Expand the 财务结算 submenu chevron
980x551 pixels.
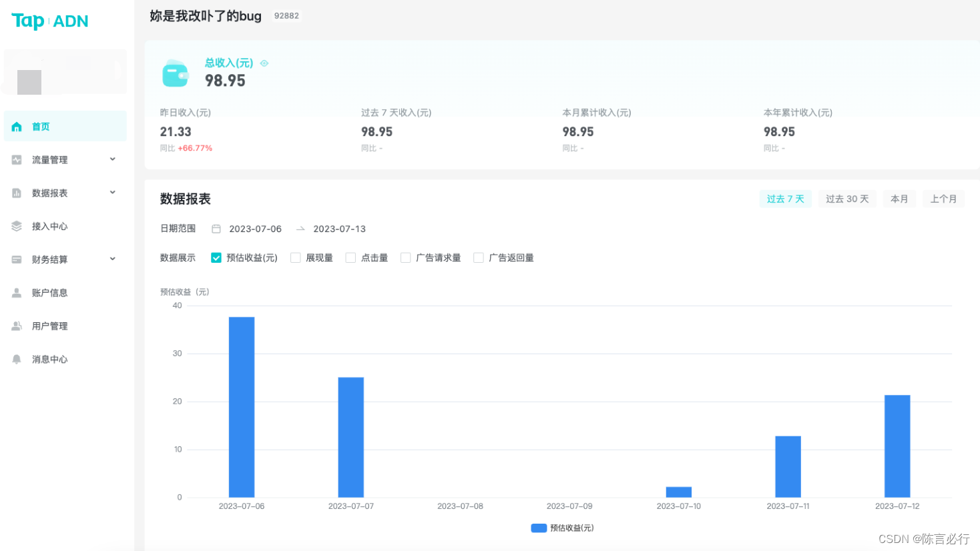(113, 259)
